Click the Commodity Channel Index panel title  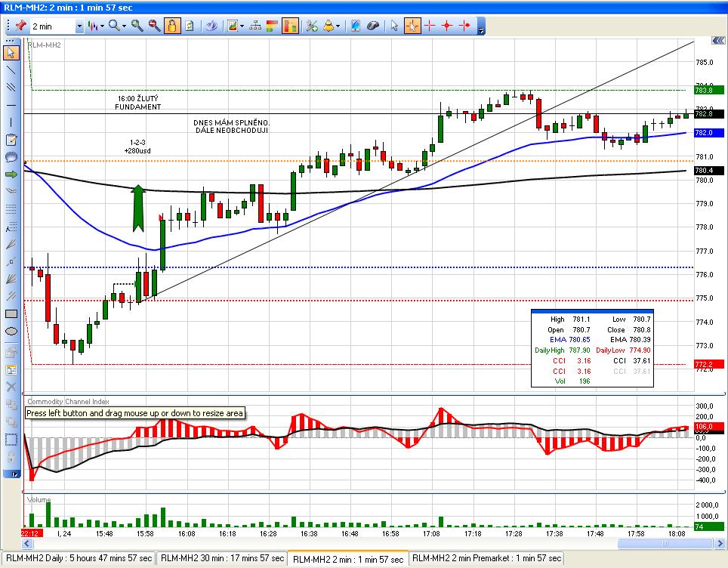coord(68,401)
